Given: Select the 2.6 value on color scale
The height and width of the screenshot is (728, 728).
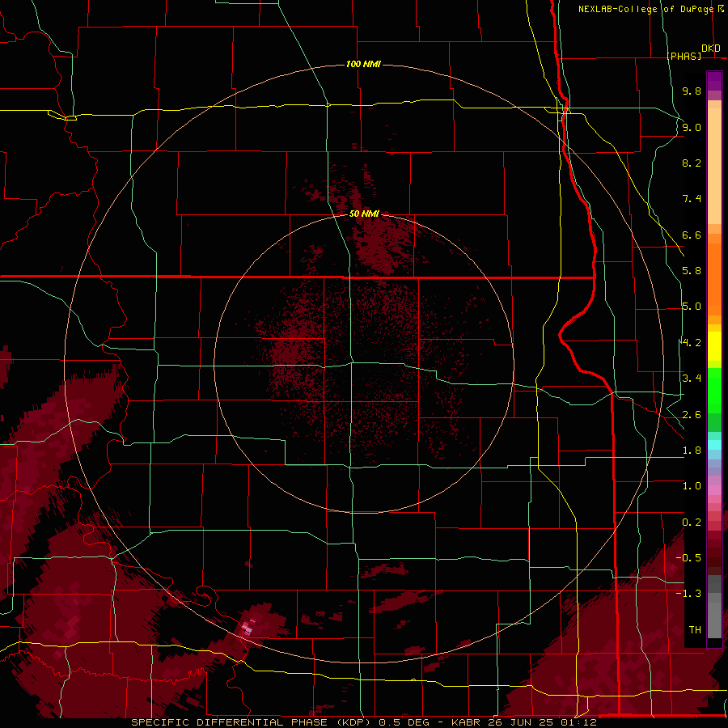Looking at the screenshot, I should coord(692,415).
